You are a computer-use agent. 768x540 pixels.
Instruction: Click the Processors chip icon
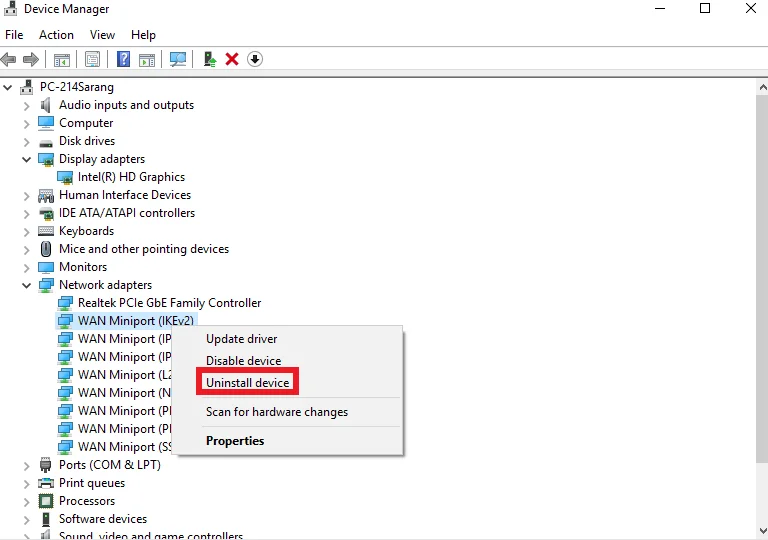pos(46,501)
